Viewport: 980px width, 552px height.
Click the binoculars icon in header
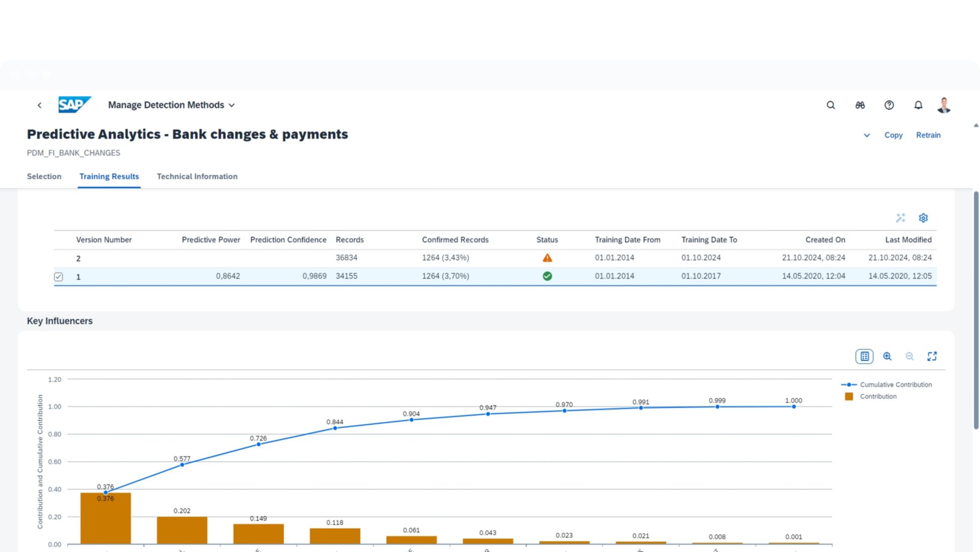pos(860,105)
